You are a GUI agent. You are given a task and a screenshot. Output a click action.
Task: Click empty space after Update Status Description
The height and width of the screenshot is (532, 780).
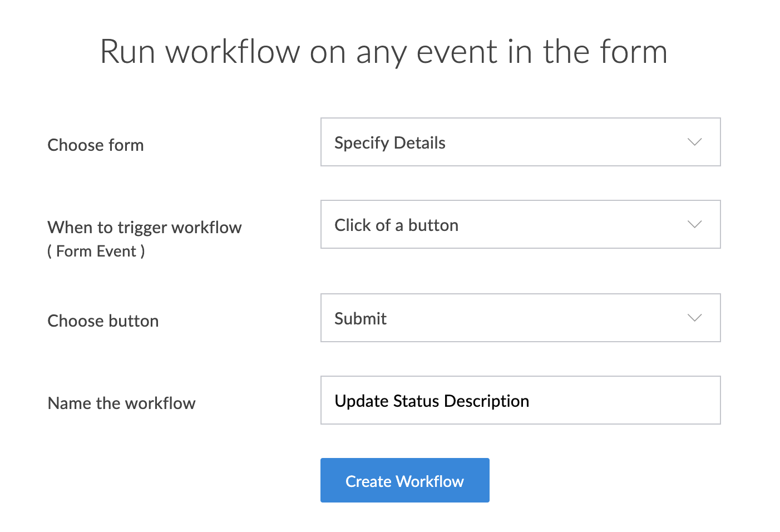pyautogui.click(x=623, y=401)
